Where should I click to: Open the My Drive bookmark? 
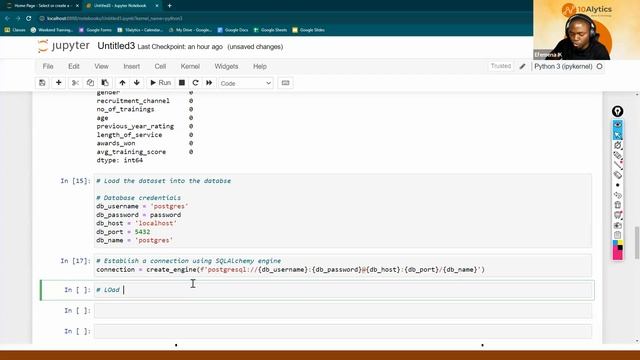[190, 30]
